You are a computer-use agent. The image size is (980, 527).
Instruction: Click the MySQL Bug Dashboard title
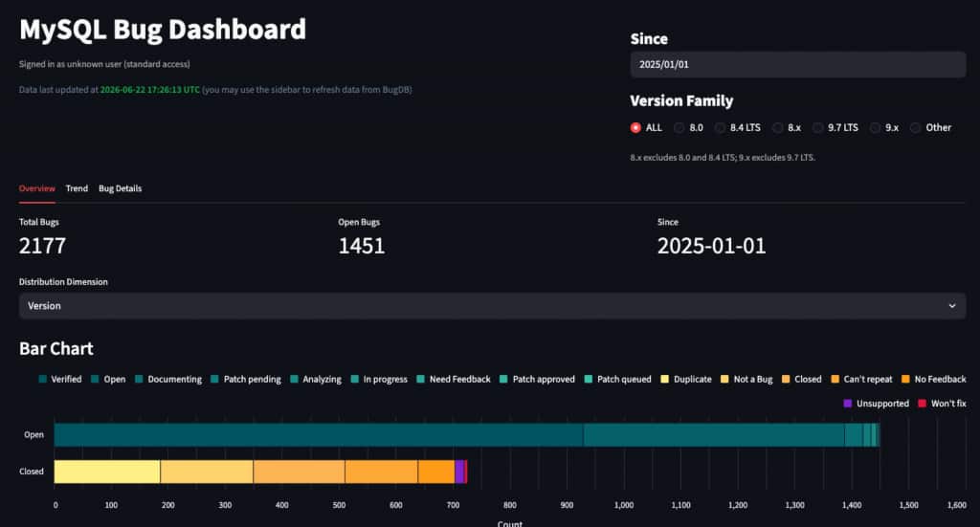163,30
